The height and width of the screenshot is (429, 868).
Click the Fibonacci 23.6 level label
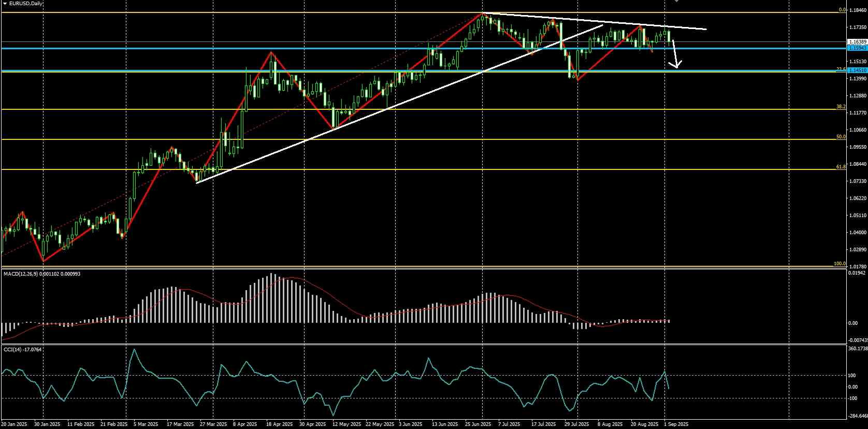pyautogui.click(x=841, y=69)
